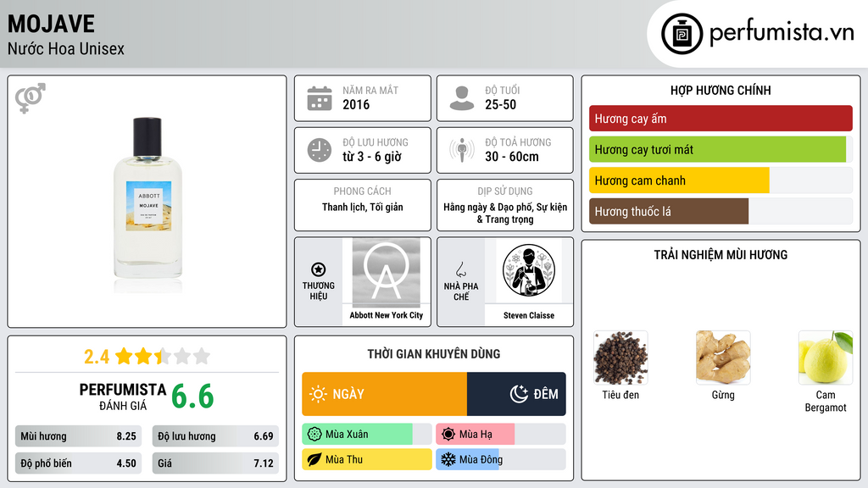Click the Tiêu đen black pepper image
Viewport: 868px width, 488px height.
[620, 358]
